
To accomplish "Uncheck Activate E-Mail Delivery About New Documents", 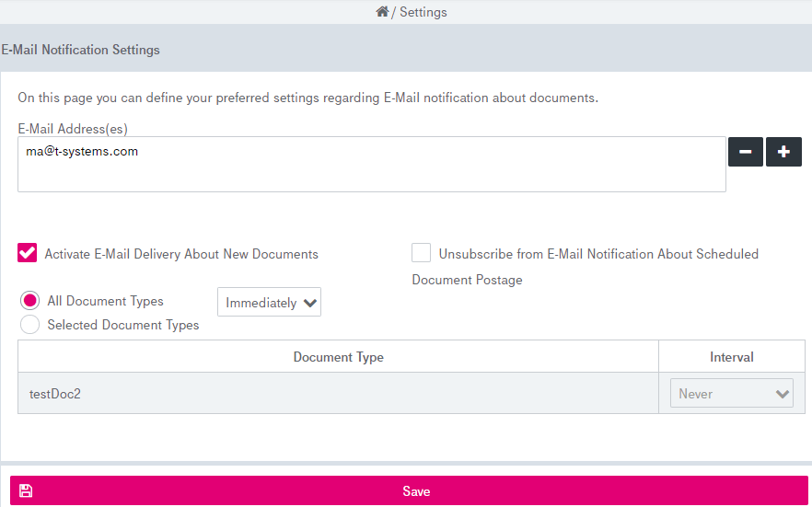I will tap(28, 253).
